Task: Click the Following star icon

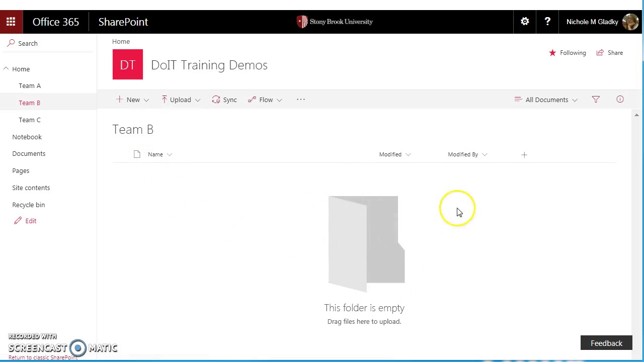Action: (552, 53)
